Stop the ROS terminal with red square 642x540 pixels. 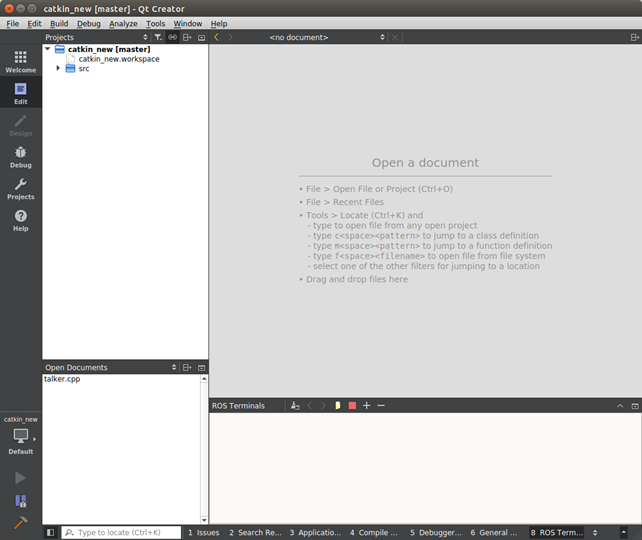pyautogui.click(x=352, y=405)
